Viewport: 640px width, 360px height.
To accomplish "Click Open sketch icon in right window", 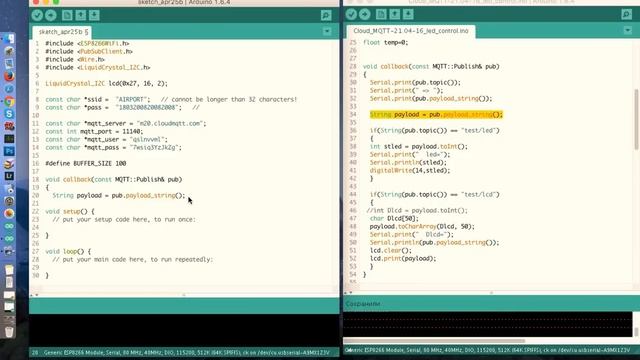I will (395, 14).
